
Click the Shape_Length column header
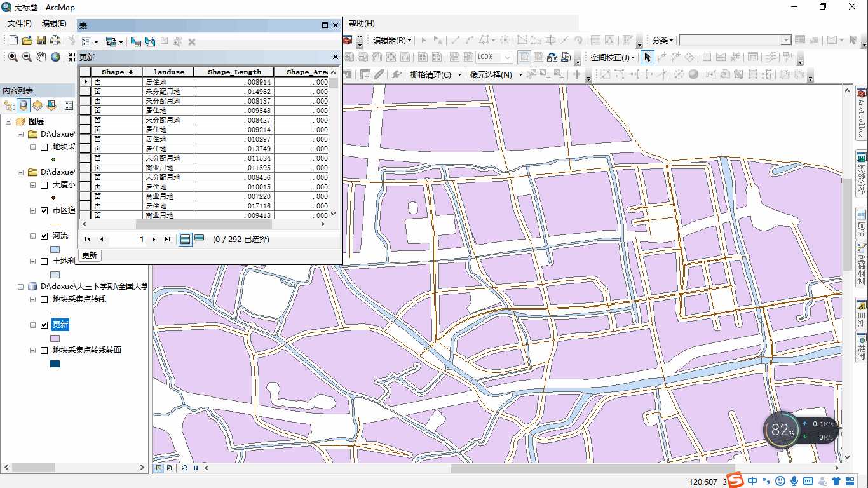pyautogui.click(x=234, y=72)
